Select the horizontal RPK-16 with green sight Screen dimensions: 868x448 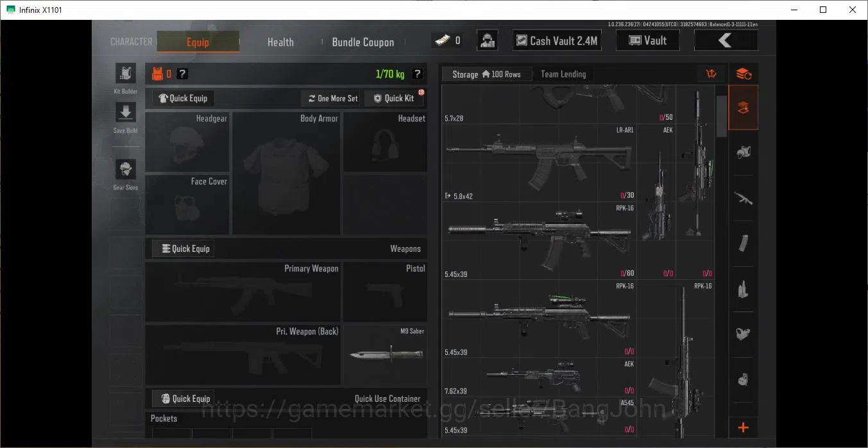pos(539,319)
